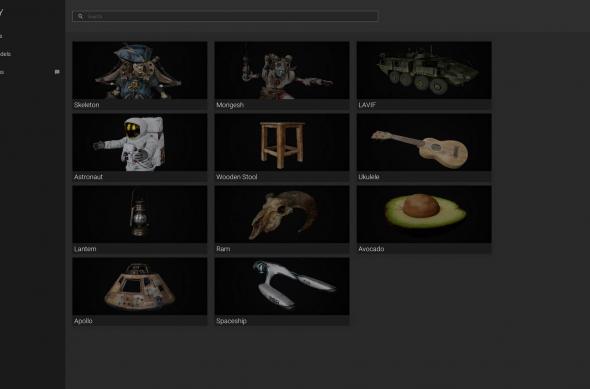The height and width of the screenshot is (389, 590).
Task: Open the Ukulele model thumbnail
Action: 424,142
